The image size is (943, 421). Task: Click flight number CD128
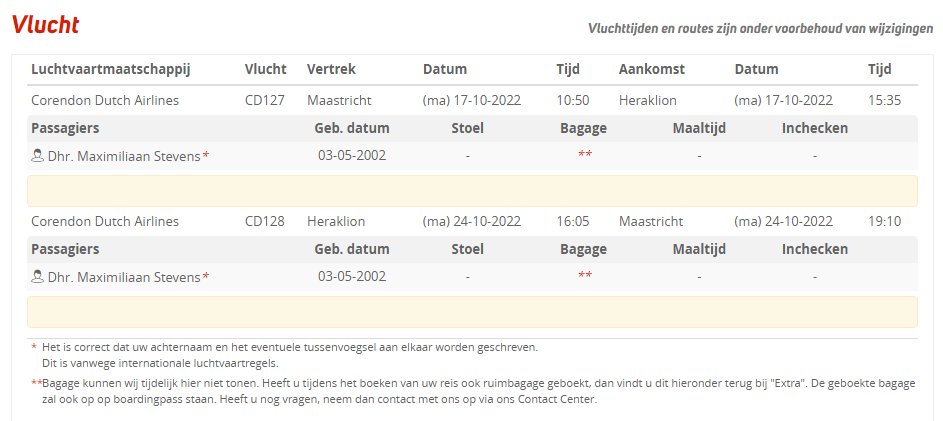[x=265, y=221]
